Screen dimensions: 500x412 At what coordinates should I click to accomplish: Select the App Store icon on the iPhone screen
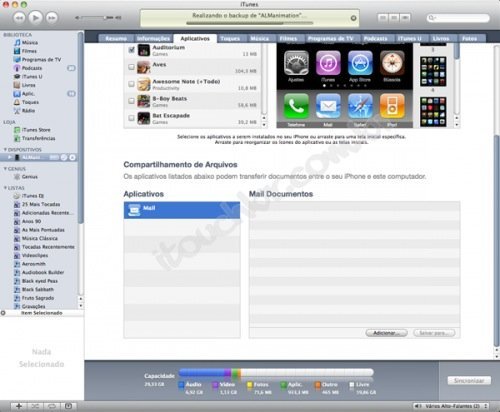(360, 63)
